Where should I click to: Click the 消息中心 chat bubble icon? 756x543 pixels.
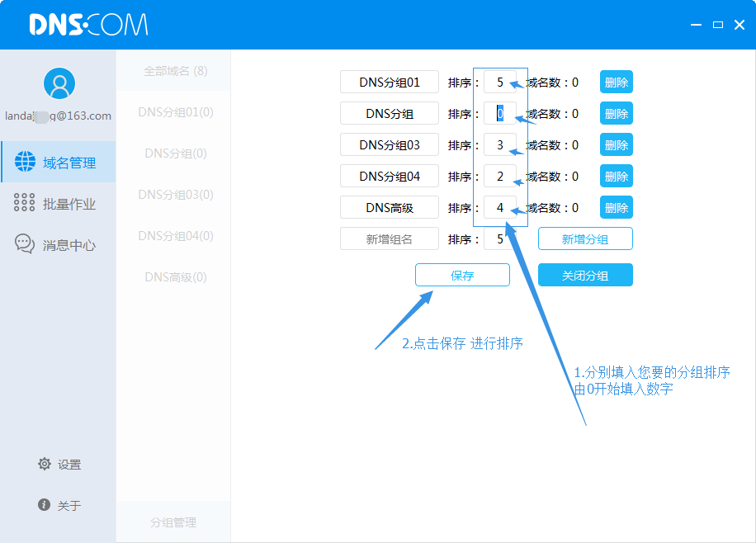click(25, 244)
